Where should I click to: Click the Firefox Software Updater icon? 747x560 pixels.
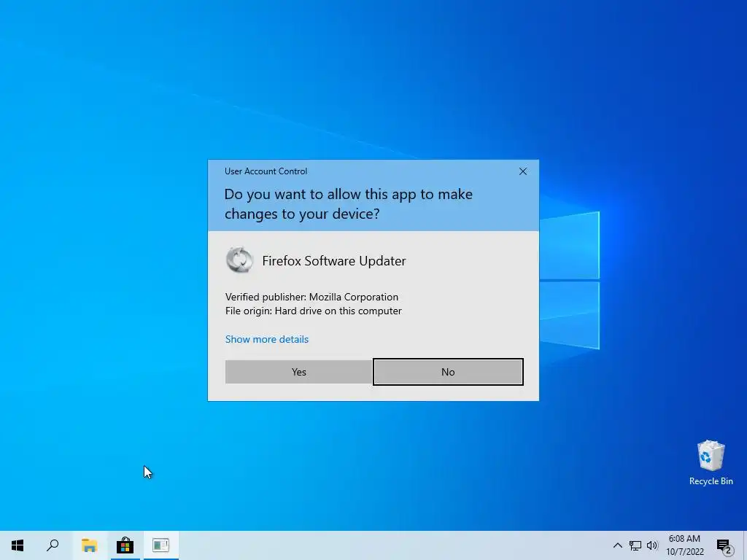[239, 260]
